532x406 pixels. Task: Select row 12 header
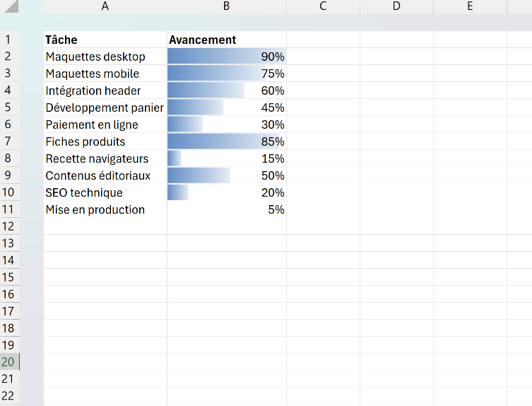pyautogui.click(x=9, y=226)
